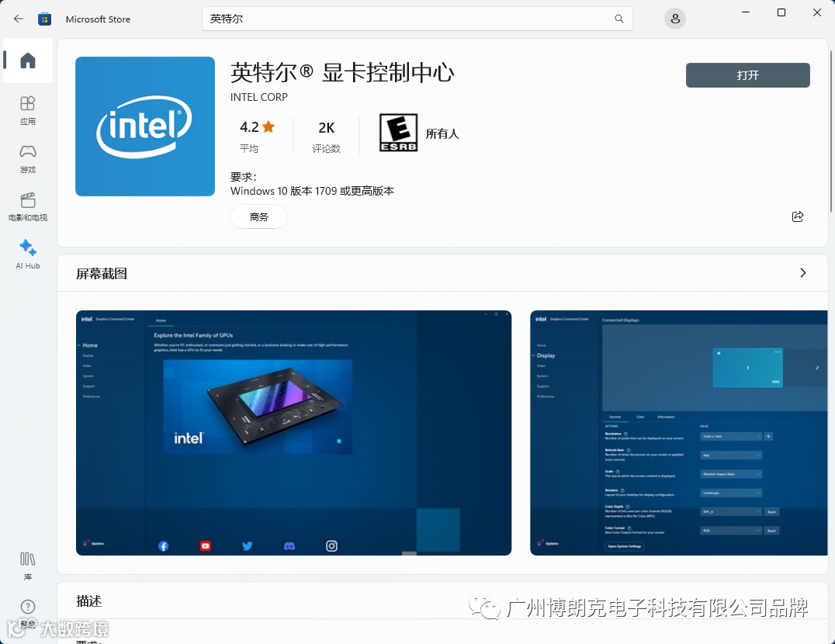Click the Windows 10 版本 1709 requirement text
Screen dimensions: 835x644
(x=312, y=191)
